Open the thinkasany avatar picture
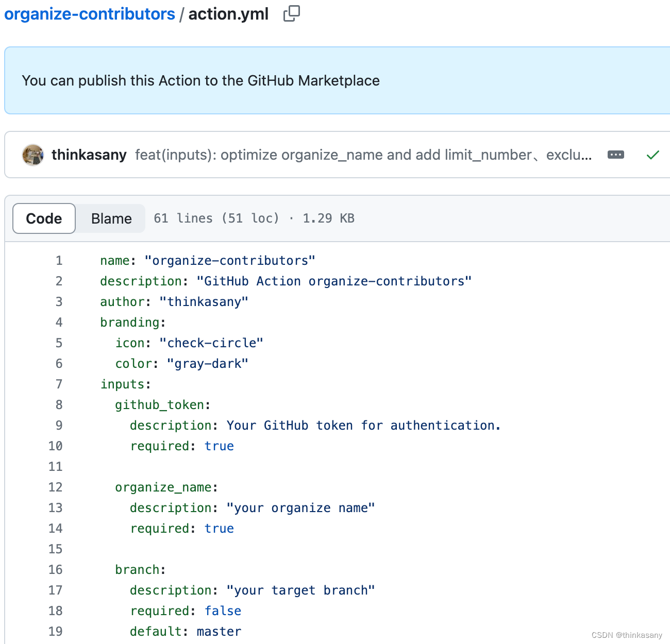This screenshot has height=644, width=670. coord(33,155)
